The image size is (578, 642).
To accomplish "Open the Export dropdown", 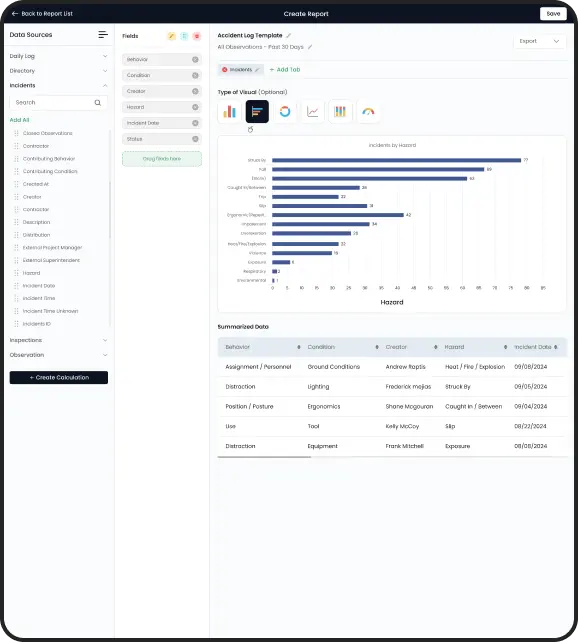I will 539,41.
